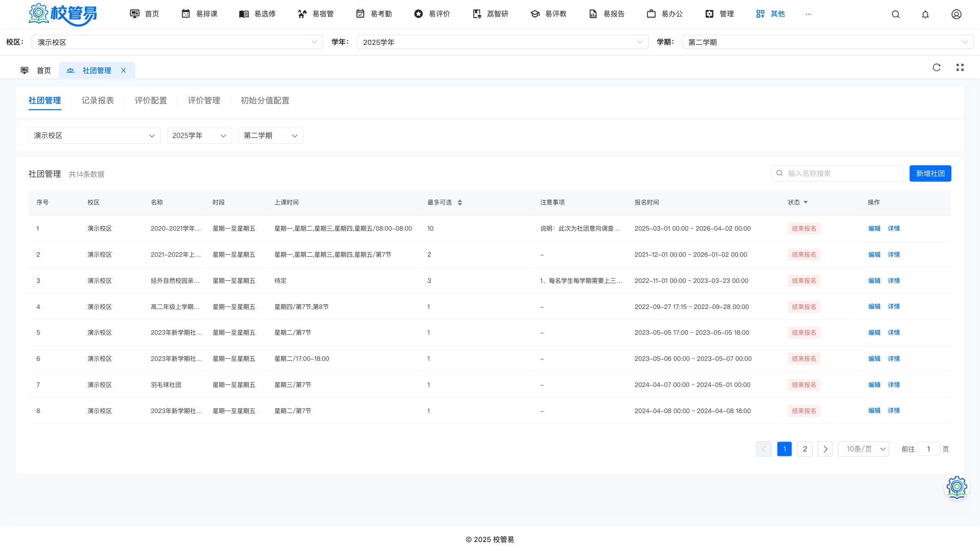Select the 社团管理 sub tab

(x=45, y=100)
